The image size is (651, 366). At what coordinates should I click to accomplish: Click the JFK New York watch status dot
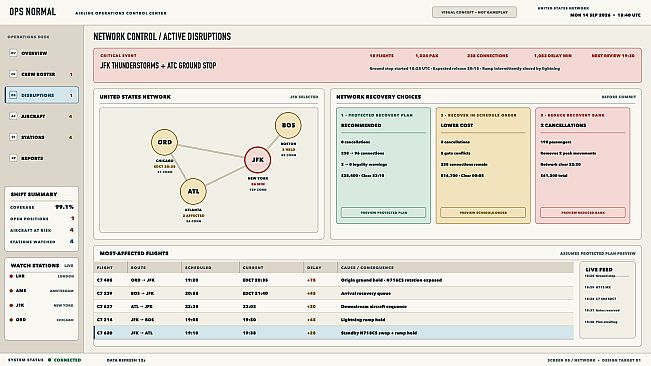coord(11,305)
